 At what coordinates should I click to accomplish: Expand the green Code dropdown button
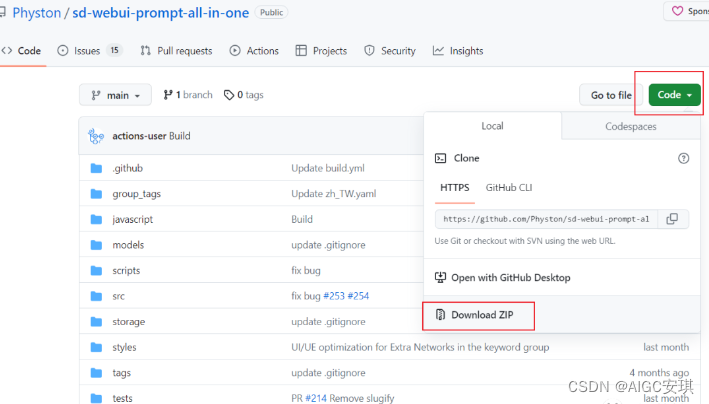(675, 95)
